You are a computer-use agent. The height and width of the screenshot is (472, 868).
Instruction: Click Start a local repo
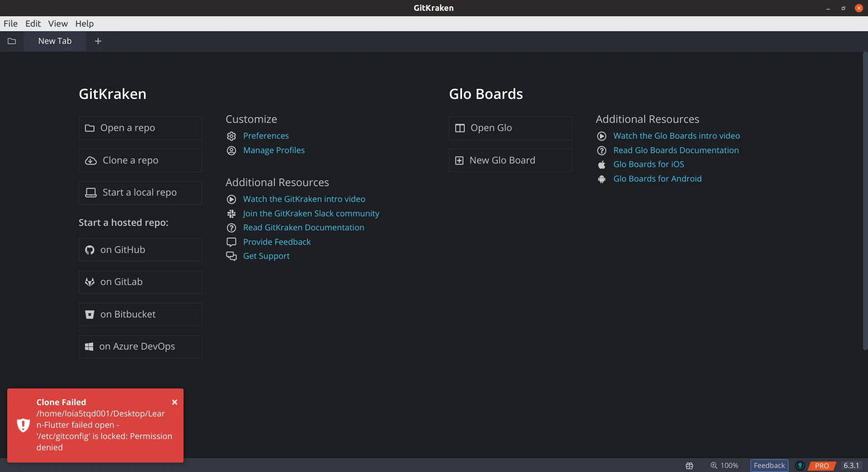[x=140, y=193]
